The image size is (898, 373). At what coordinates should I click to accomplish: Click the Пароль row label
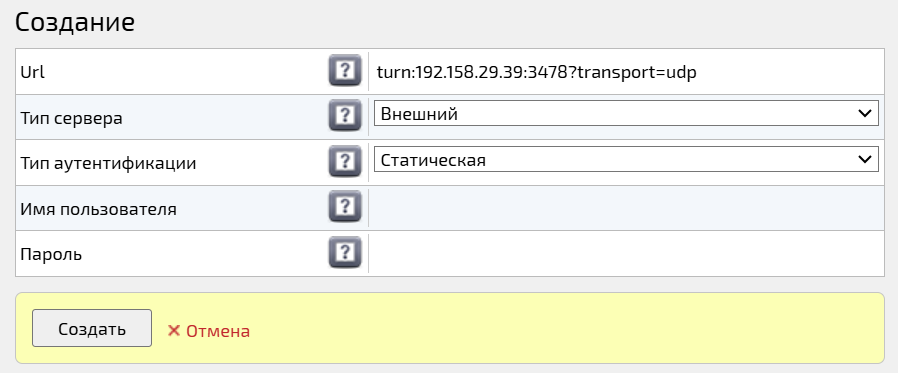pos(51,254)
